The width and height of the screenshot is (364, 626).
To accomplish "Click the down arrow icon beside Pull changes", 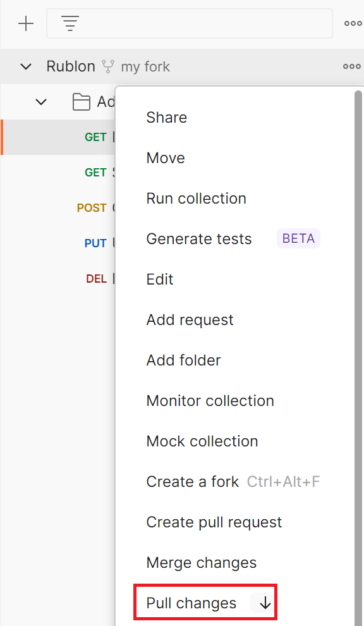I will (x=265, y=603).
